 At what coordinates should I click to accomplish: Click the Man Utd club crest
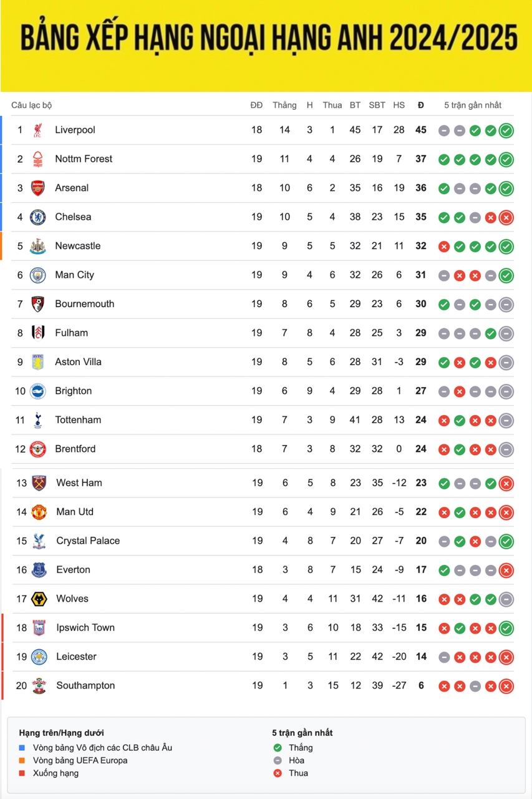point(39,512)
